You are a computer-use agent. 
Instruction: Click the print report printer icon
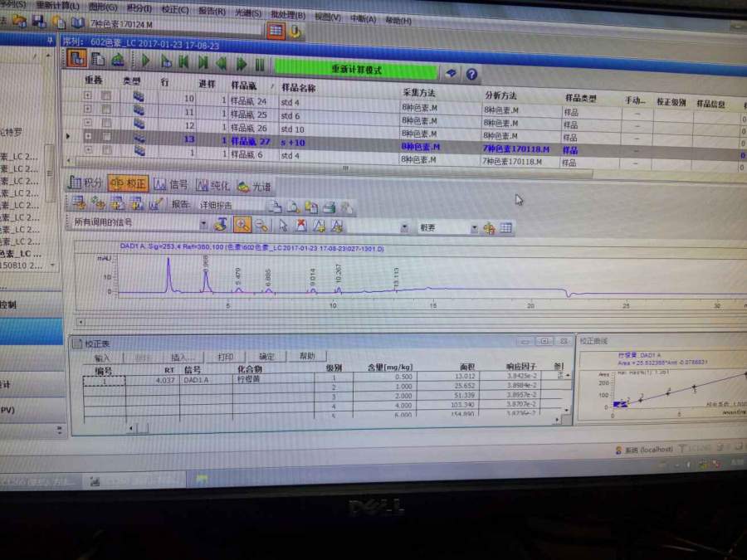[x=329, y=207]
